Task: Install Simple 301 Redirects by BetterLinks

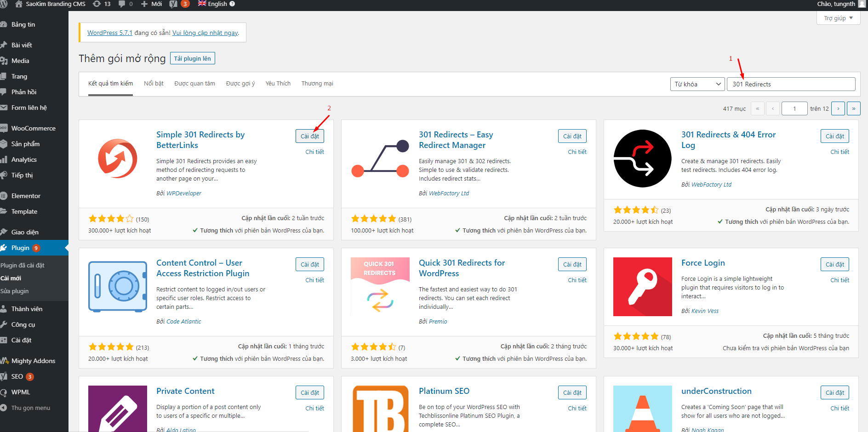Action: pos(309,136)
